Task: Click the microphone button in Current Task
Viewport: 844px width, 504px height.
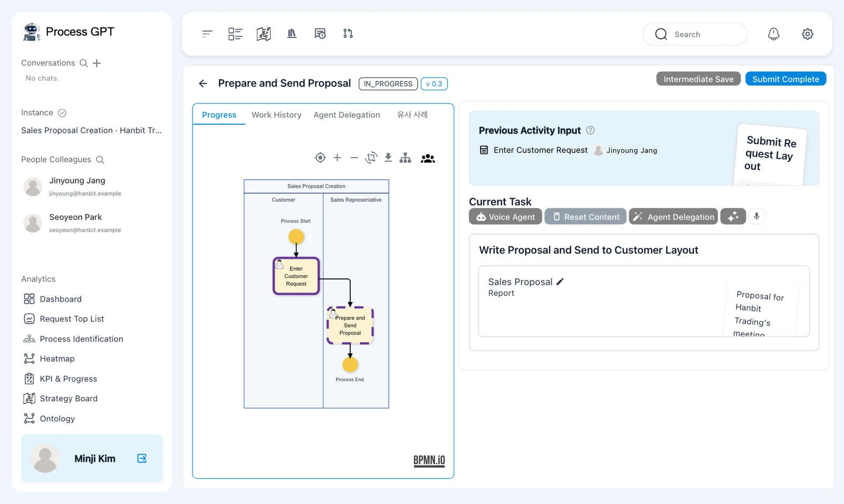Action: (756, 216)
